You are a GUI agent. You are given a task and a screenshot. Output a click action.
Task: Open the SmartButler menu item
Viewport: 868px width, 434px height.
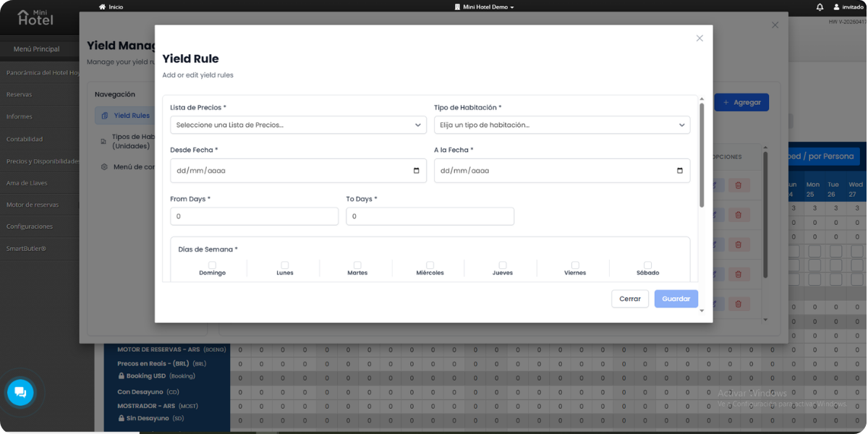click(x=40, y=249)
